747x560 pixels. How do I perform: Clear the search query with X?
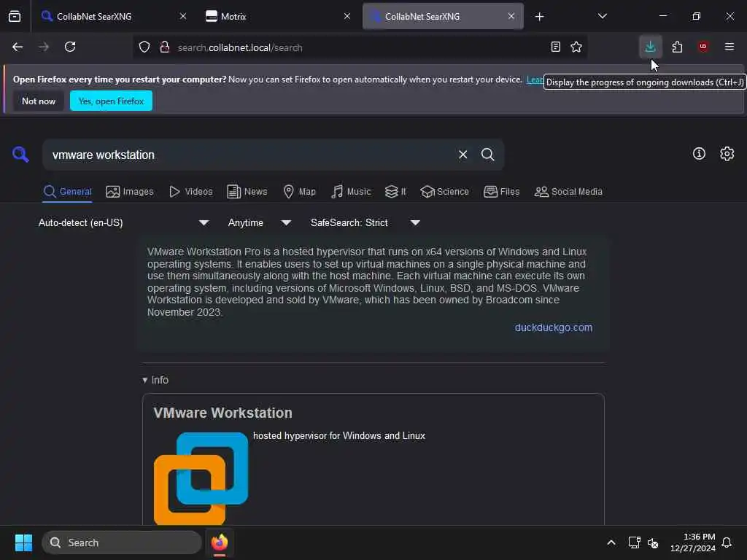click(462, 155)
